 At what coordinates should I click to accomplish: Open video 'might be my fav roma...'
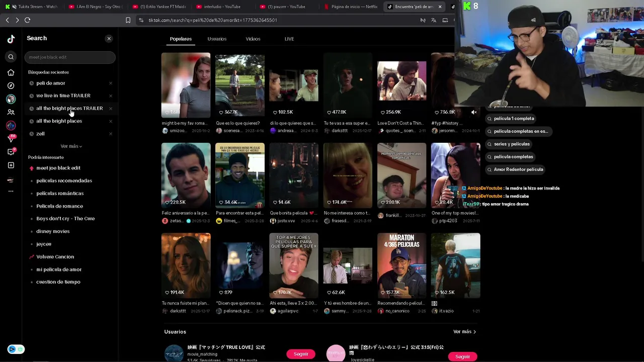186,85
